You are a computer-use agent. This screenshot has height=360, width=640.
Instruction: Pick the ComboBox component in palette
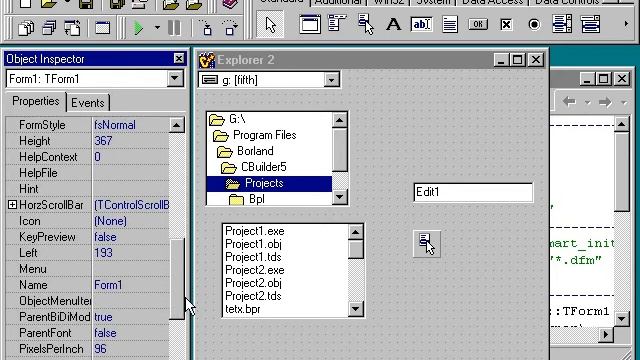click(x=591, y=24)
